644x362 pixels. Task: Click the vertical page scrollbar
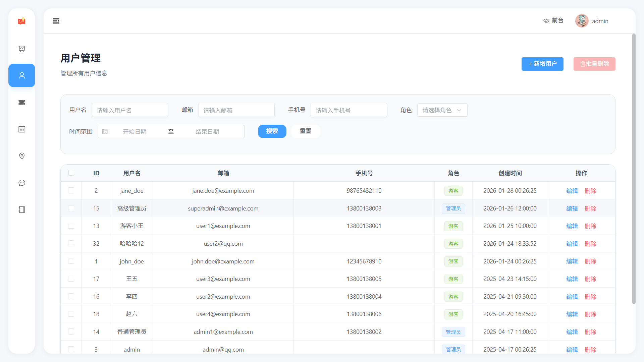coord(634,168)
